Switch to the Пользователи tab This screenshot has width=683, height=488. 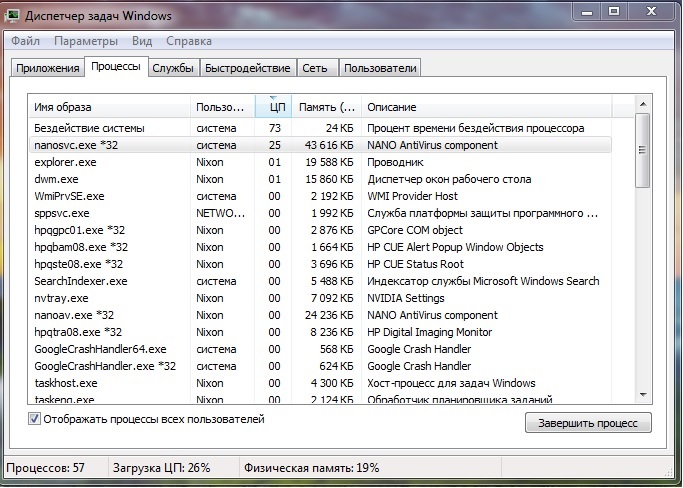point(380,68)
